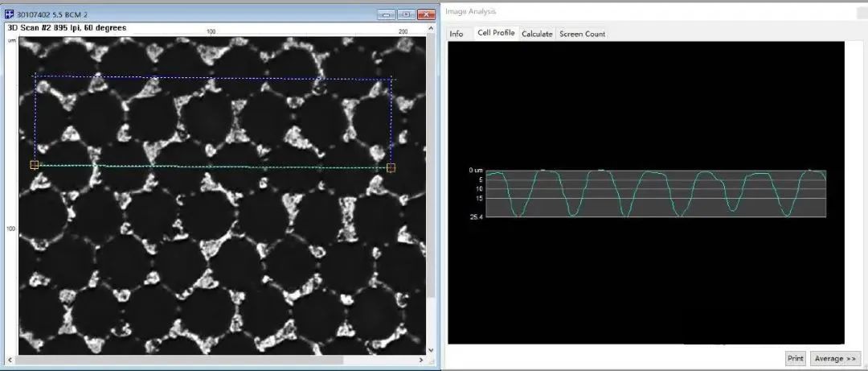Expand the Average >> panel
Viewport: 868px width, 371px height.
(835, 358)
